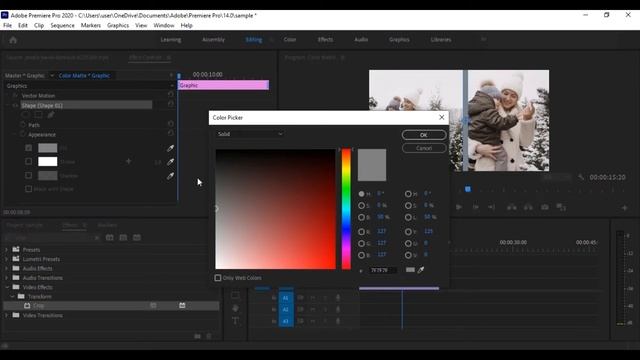Open the Solid fill type dropdown
Viewport: 640px width, 360px height.
250,134
